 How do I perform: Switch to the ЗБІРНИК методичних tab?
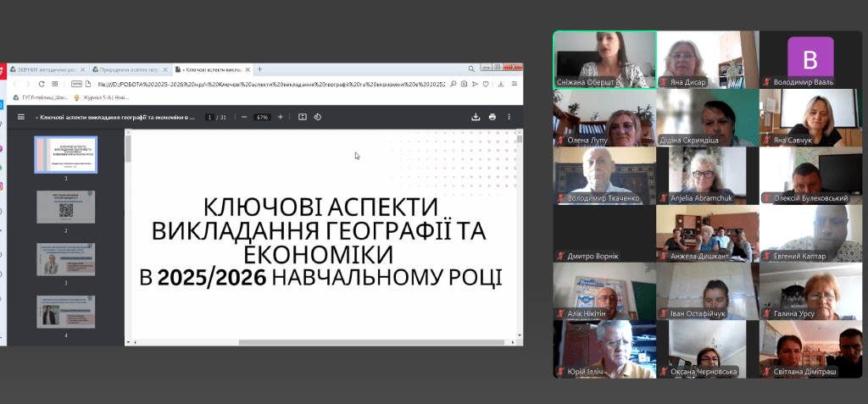coord(48,69)
